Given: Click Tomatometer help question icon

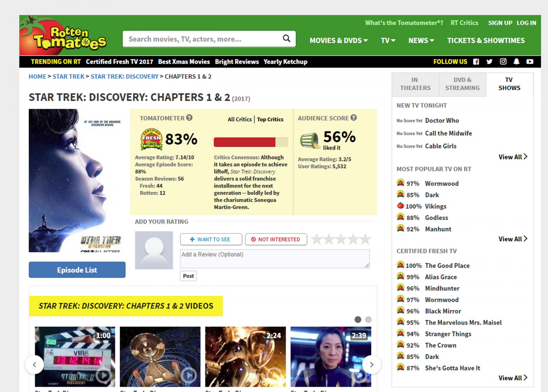Looking at the screenshot, I should pos(189,118).
